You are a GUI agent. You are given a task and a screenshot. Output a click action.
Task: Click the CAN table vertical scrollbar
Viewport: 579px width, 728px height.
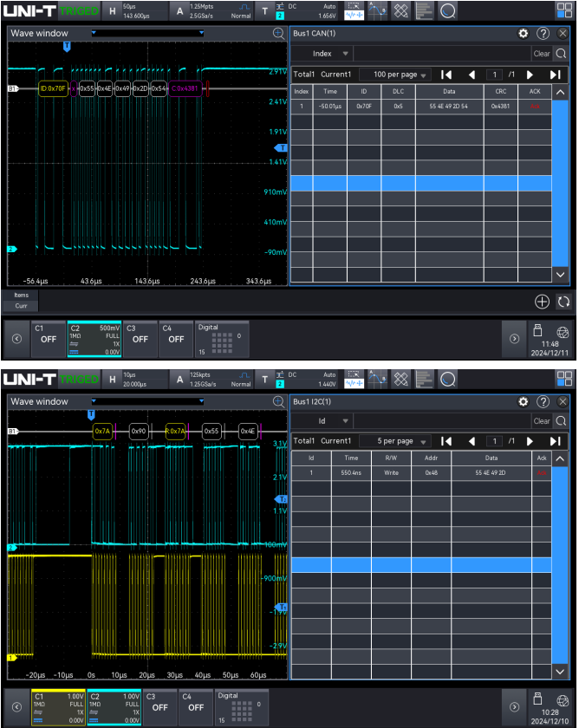pyautogui.click(x=561, y=182)
